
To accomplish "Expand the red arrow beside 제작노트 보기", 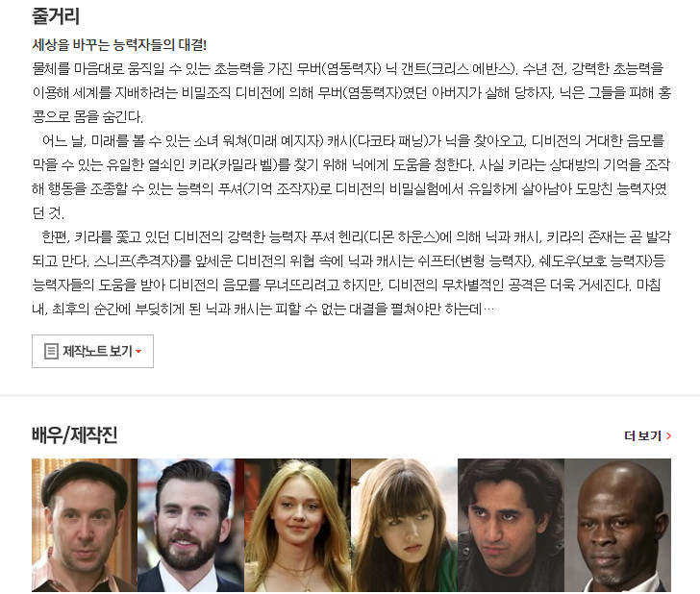I will point(138,352).
